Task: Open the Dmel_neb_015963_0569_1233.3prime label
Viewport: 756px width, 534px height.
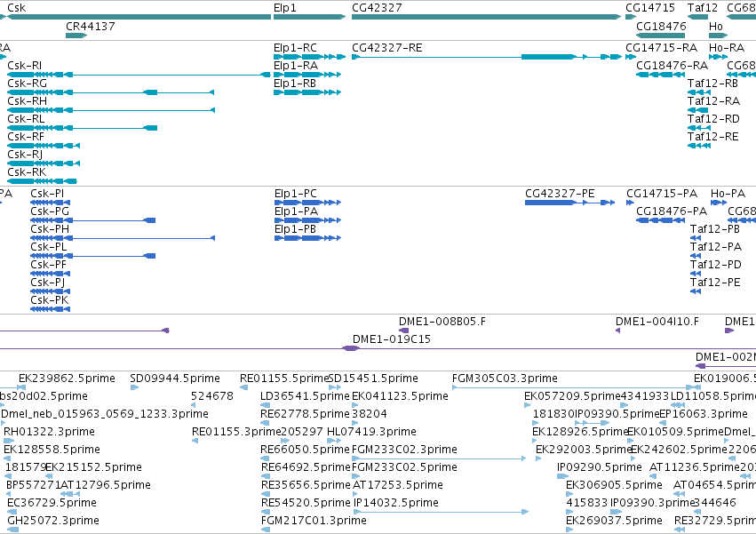Action: 105,414
